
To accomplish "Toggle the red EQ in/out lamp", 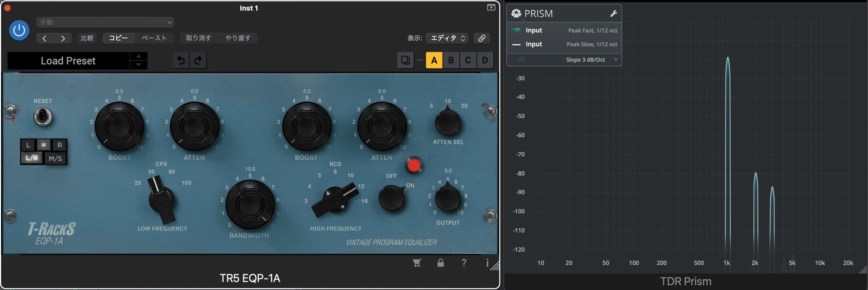I will tap(414, 165).
